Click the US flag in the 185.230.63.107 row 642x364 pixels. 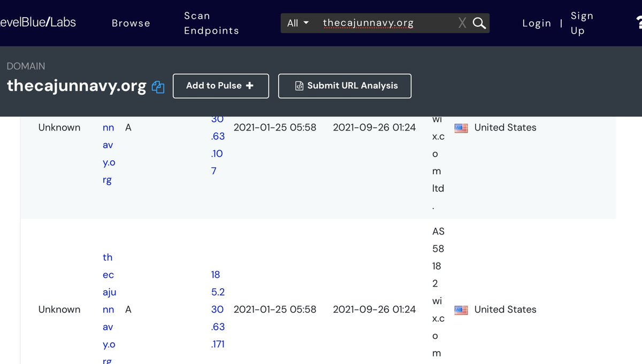pyautogui.click(x=461, y=128)
